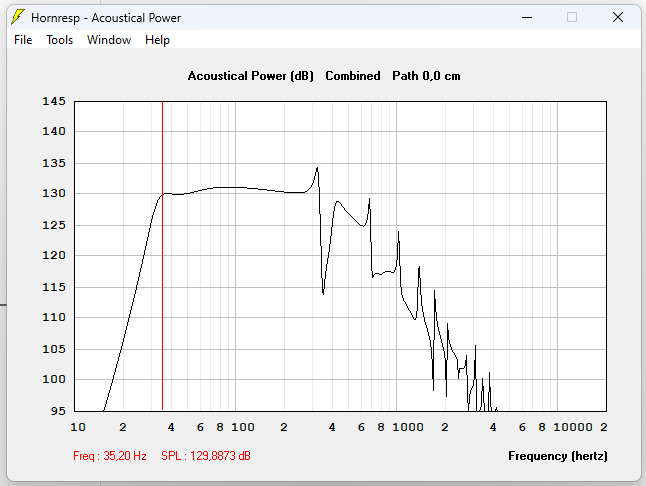Click the 1000 label on frequency axis

408,427
